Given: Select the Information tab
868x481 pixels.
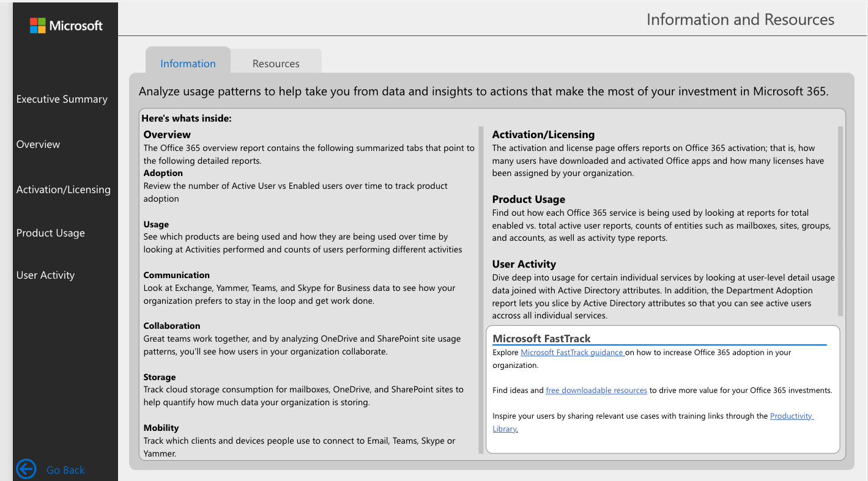Looking at the screenshot, I should tap(188, 64).
